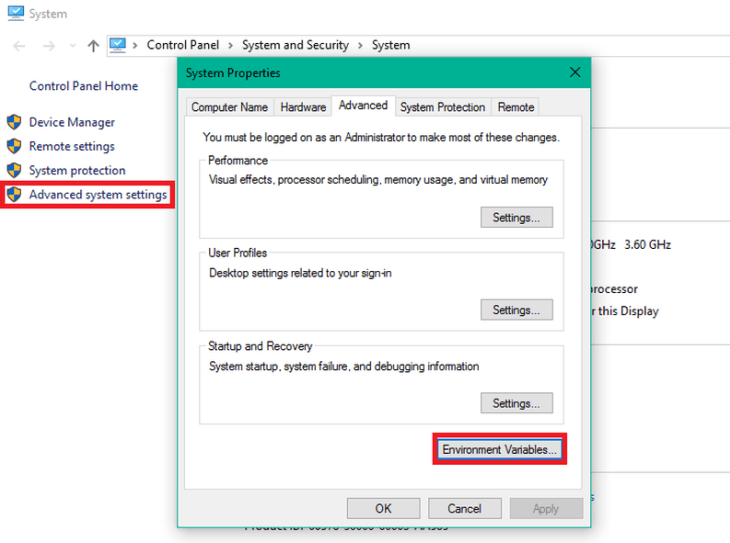
Task: Open the Hardware tab
Action: (303, 107)
